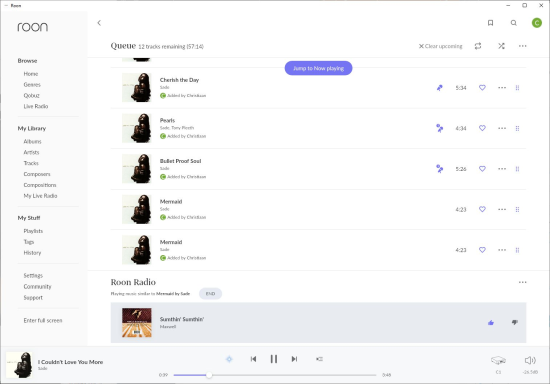Open more options for Cherish the Day

click(x=502, y=88)
